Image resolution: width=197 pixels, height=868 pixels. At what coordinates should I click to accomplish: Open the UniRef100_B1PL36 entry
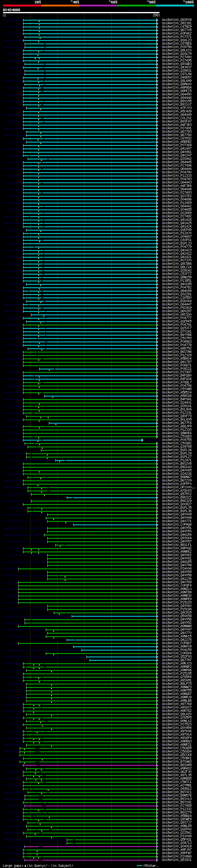pyautogui.click(x=177, y=511)
